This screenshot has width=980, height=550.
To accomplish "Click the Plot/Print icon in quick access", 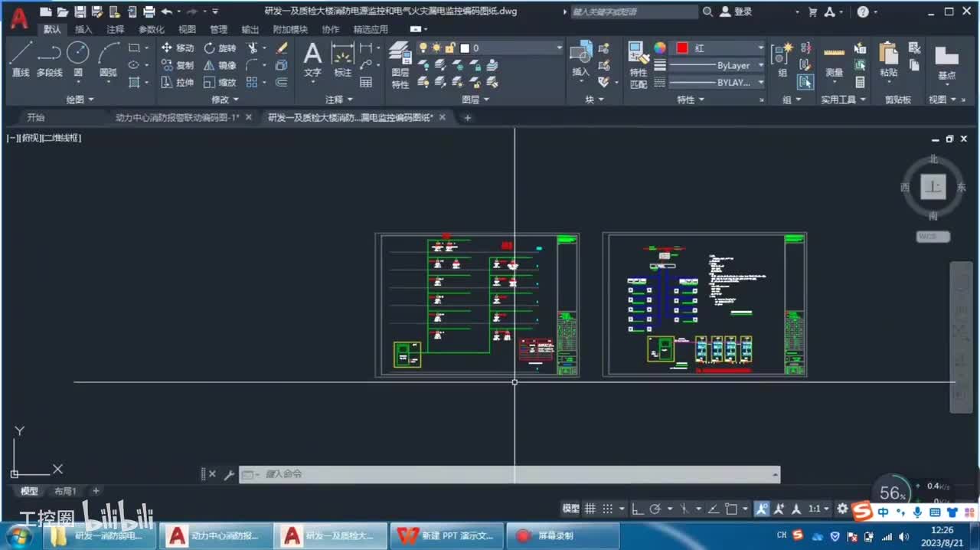I will 149,11.
